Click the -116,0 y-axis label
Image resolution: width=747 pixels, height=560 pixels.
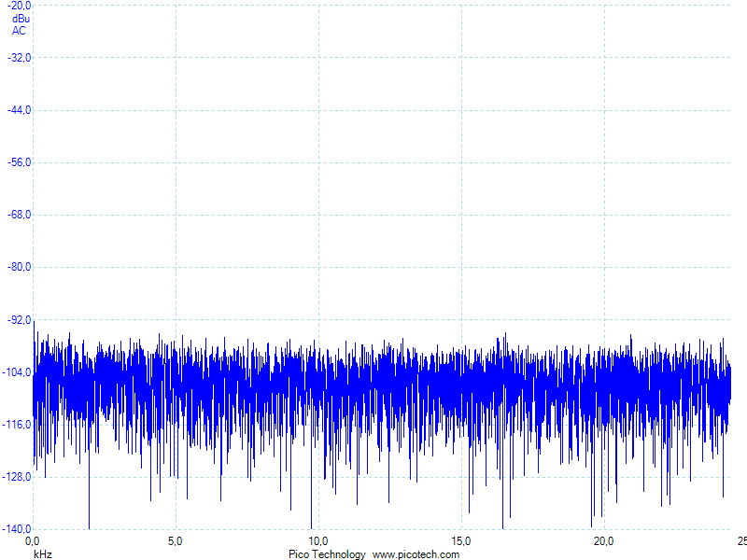pos(17,425)
